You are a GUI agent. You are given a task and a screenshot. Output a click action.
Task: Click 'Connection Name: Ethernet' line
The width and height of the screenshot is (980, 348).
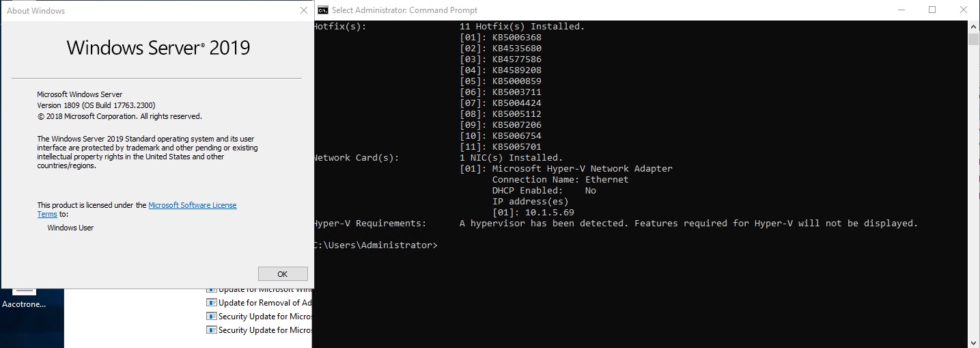click(561, 180)
